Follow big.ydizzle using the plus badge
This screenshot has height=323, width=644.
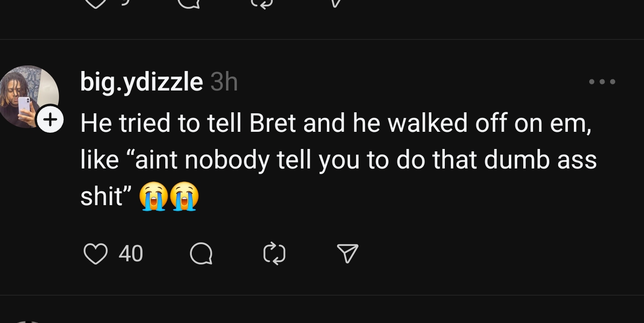(x=50, y=119)
